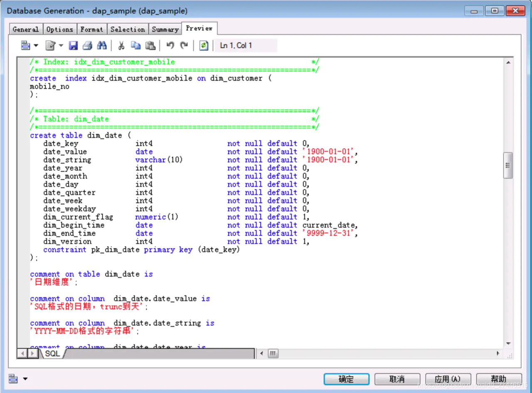Click the sheet tab scroll-right arrow

click(33, 354)
